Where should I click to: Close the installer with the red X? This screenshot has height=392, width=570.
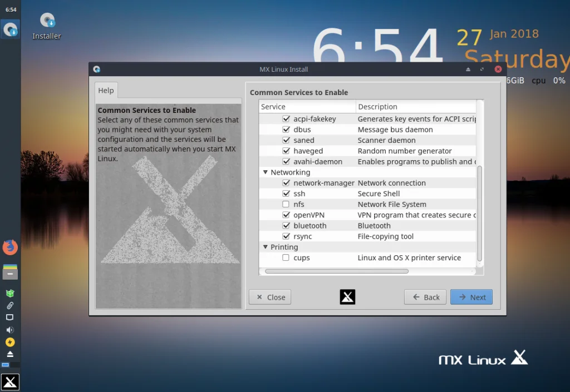pos(498,69)
